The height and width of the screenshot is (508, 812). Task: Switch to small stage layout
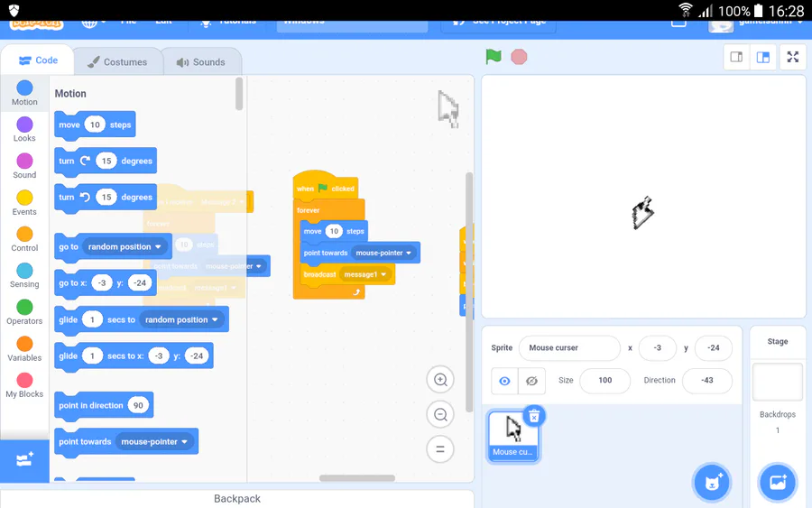coord(736,57)
